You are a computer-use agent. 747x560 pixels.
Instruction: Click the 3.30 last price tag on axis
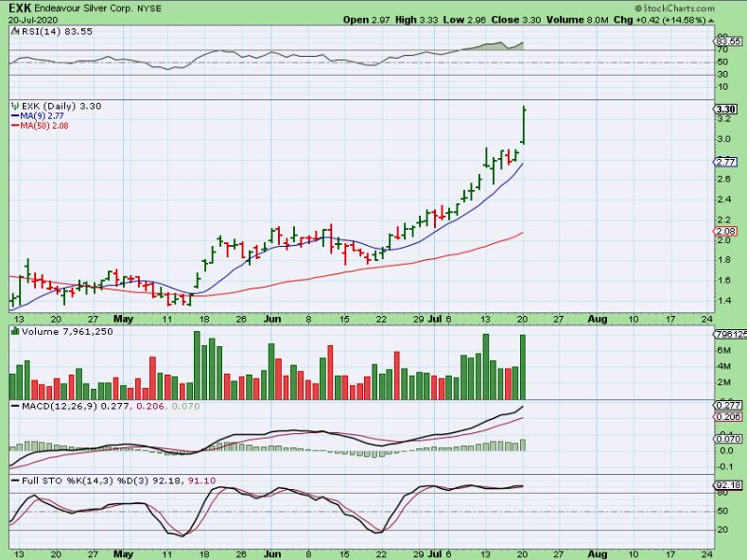[x=725, y=109]
